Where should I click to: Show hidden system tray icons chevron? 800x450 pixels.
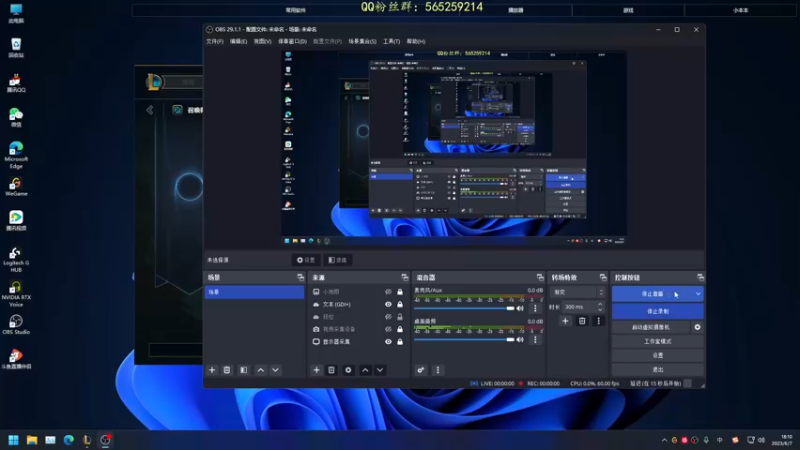664,440
